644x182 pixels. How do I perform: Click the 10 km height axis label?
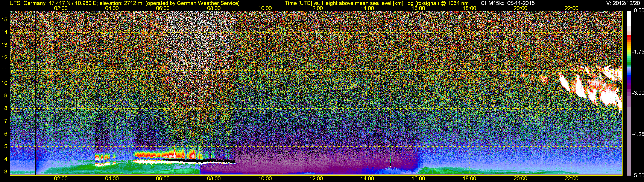[x=5, y=83]
